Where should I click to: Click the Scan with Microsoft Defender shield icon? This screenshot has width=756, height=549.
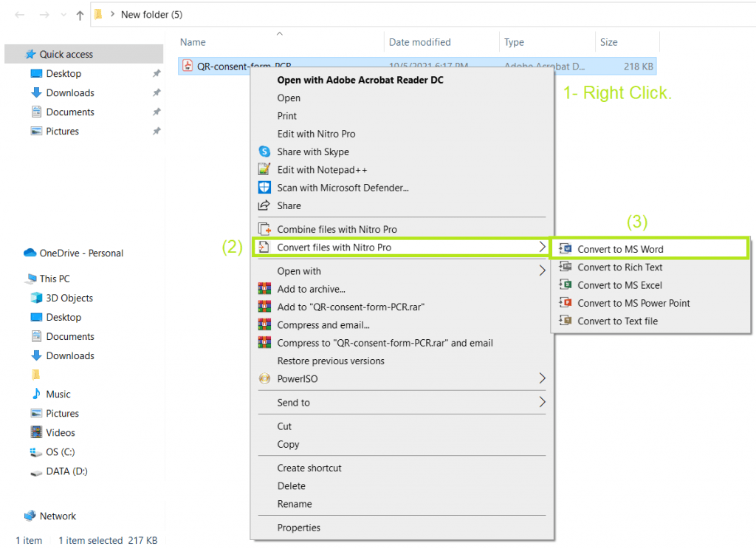pos(264,188)
